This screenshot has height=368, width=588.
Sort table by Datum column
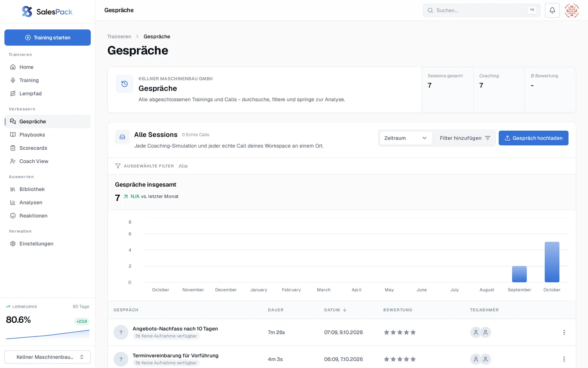335,310
